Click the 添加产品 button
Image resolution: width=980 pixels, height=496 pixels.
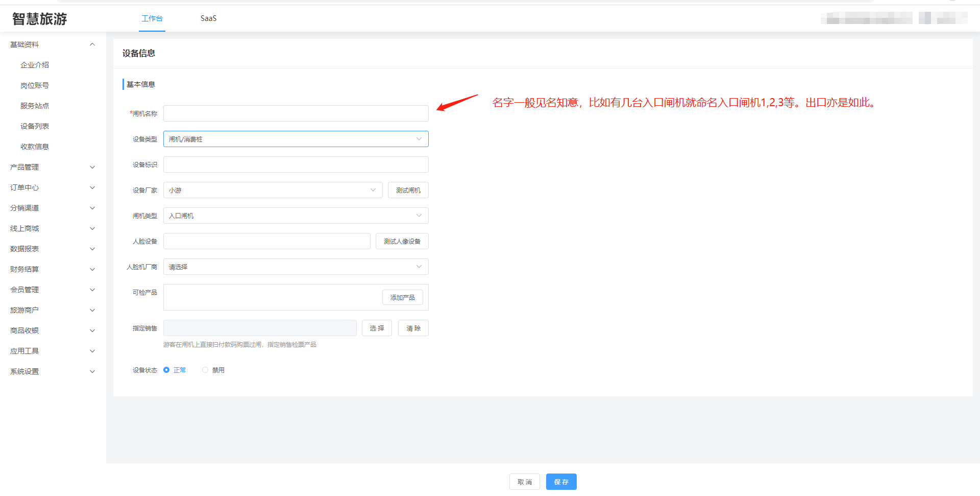coord(402,297)
